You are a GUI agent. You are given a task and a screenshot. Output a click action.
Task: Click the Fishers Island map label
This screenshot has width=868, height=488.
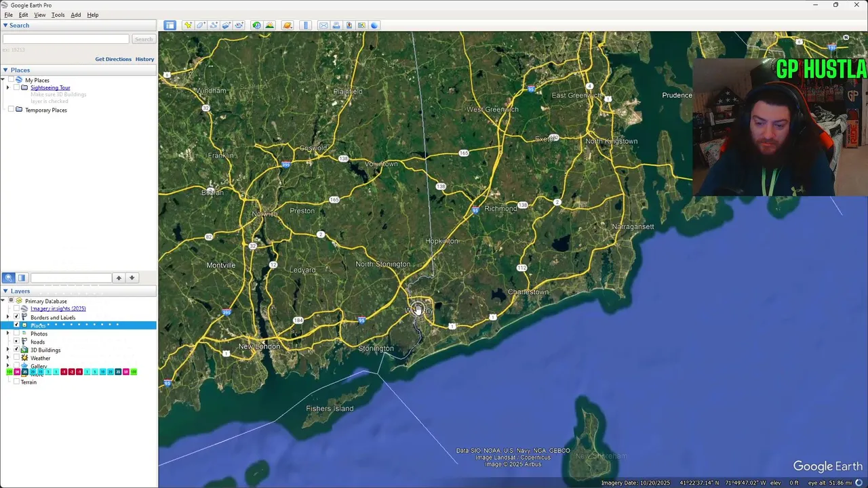click(330, 408)
